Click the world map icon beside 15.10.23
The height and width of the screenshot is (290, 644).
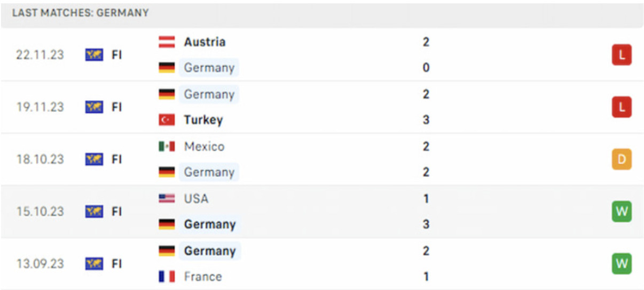[94, 212]
